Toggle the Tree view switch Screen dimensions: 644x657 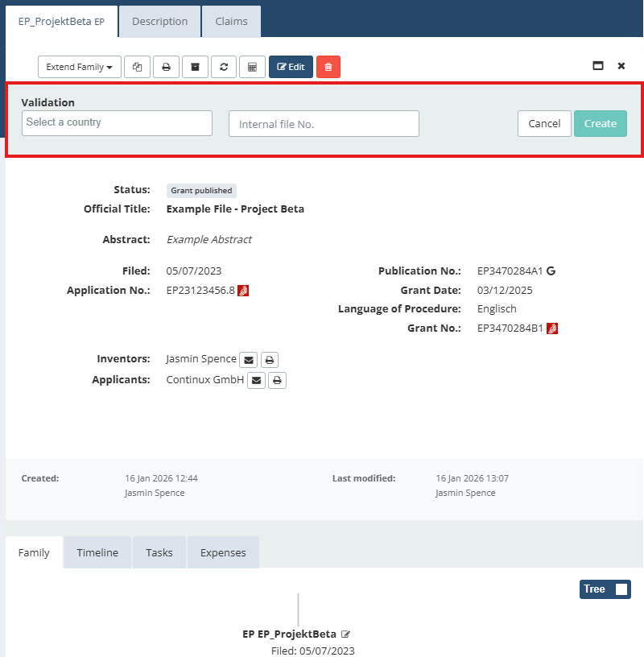605,589
